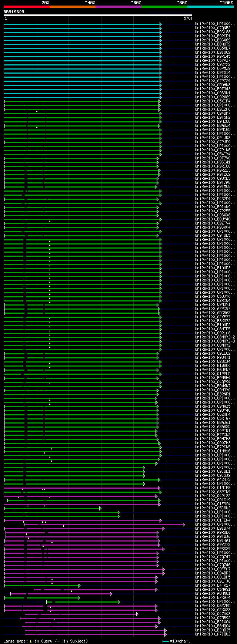The height and width of the screenshot is (644, 237).
Task: Select label UniRef100_A8PTN9
Action: [x=213, y=492]
